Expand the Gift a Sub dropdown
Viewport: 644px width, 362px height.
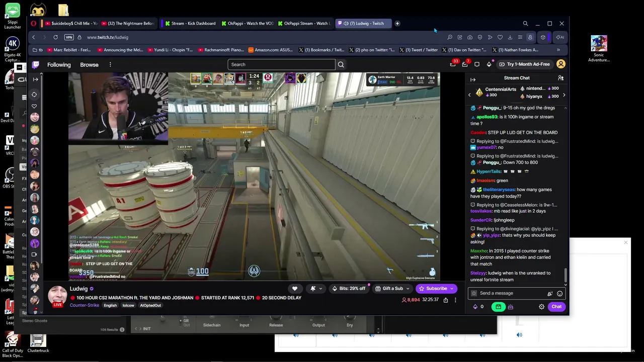tap(408, 289)
